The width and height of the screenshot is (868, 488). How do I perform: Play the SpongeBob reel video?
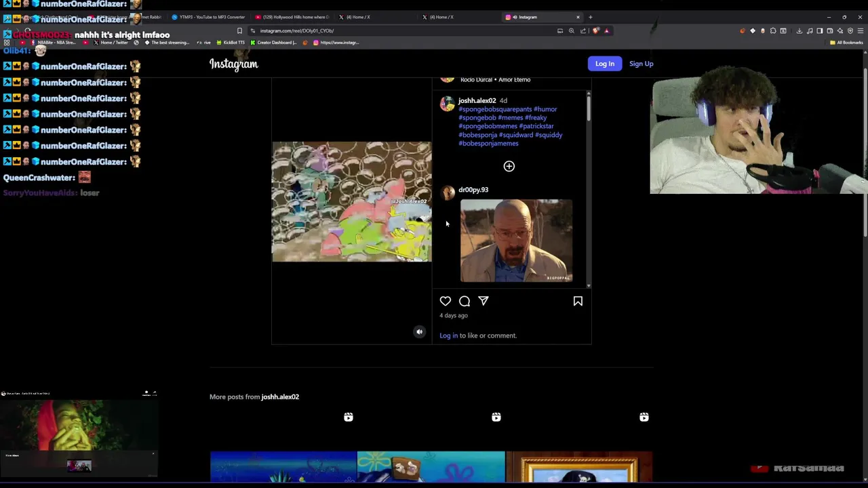[351, 201]
